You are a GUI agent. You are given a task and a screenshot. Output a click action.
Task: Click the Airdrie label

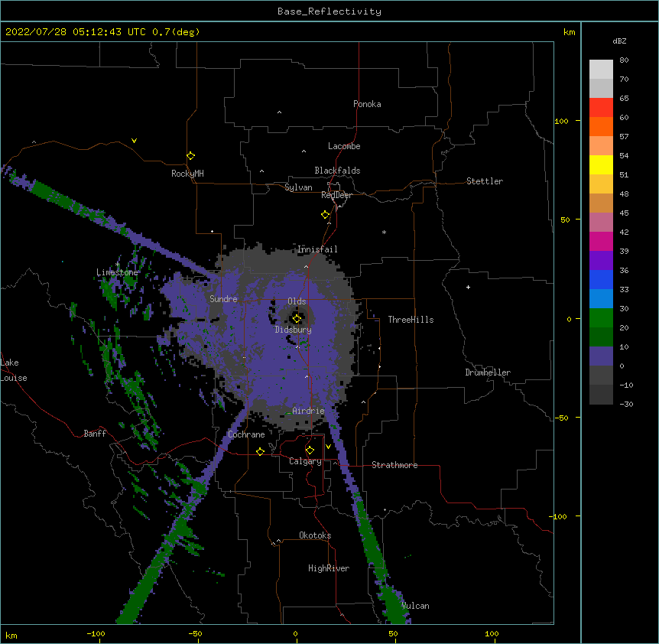308,411
